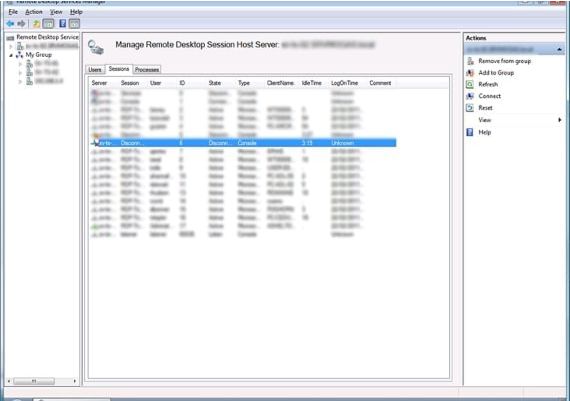Image resolution: width=570 pixels, height=401 pixels.
Task: Select the Remote Desktop Services root node
Action: (47, 37)
